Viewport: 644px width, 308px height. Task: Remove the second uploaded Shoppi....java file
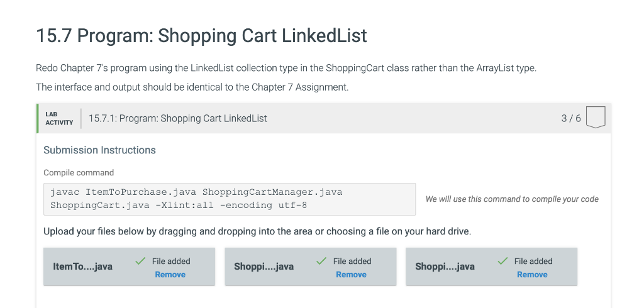pyautogui.click(x=351, y=274)
